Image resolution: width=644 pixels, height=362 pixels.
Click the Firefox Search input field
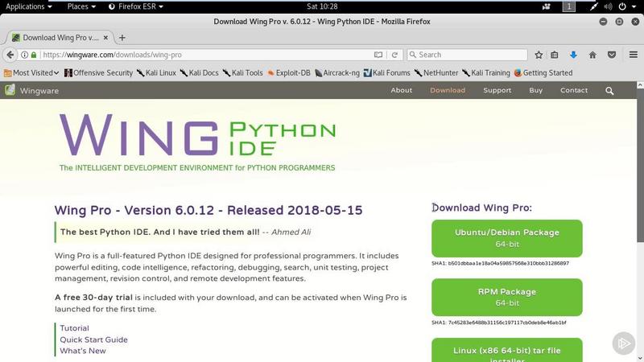[x=467, y=55]
